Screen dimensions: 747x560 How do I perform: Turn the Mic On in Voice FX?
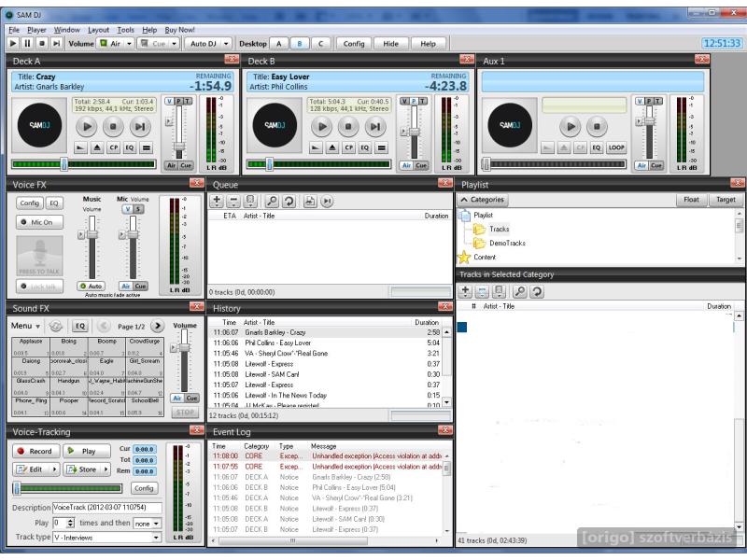39,222
